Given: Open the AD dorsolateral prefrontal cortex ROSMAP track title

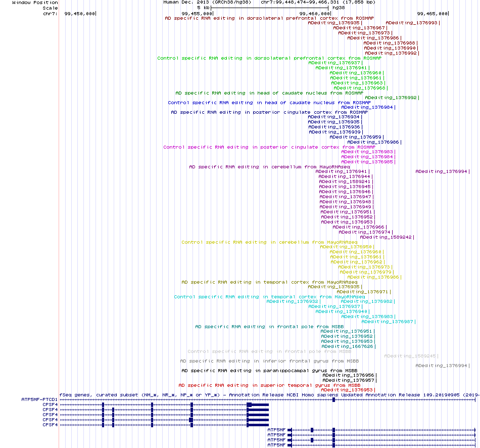Looking at the screenshot, I should click(269, 18).
